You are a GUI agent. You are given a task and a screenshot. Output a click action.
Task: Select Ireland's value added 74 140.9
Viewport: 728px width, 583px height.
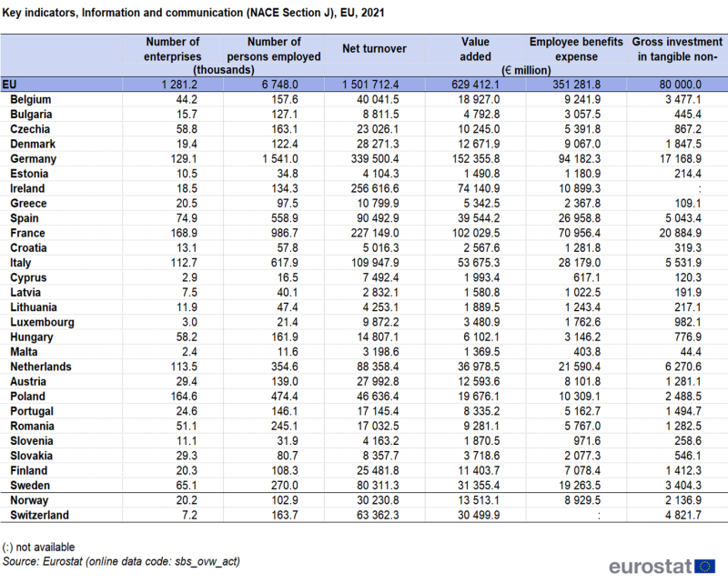click(480, 188)
